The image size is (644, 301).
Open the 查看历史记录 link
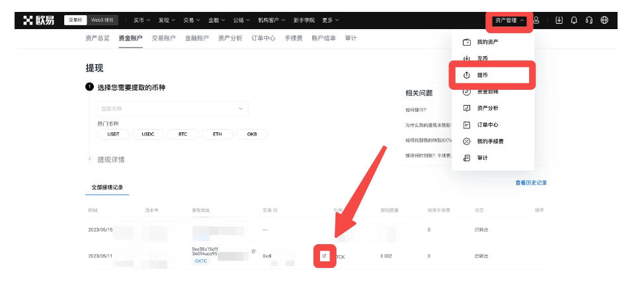pyautogui.click(x=531, y=183)
